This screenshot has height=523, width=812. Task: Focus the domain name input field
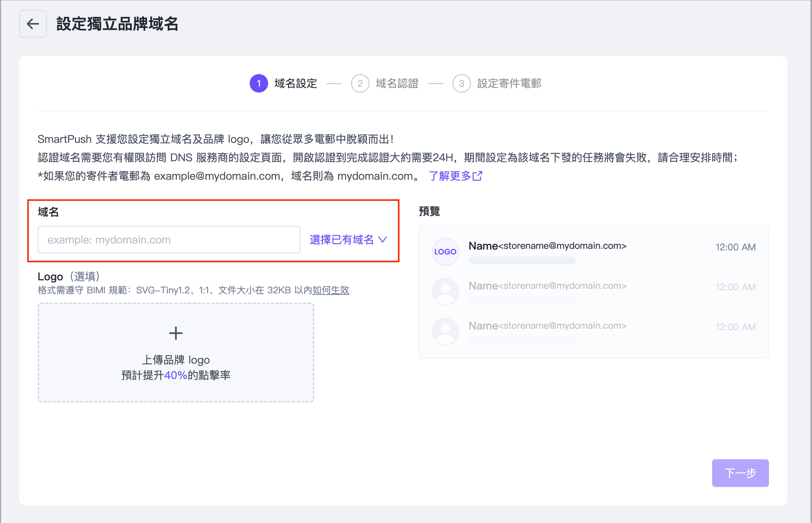pyautogui.click(x=169, y=240)
